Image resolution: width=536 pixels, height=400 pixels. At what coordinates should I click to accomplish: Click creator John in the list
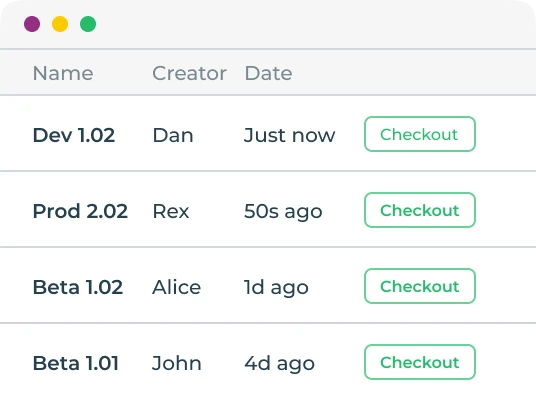click(x=176, y=363)
